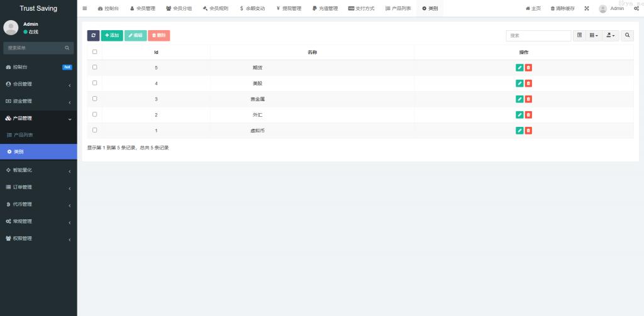Image resolution: width=644 pixels, height=316 pixels.
Task: Toggle table card view icon
Action: 579,36
